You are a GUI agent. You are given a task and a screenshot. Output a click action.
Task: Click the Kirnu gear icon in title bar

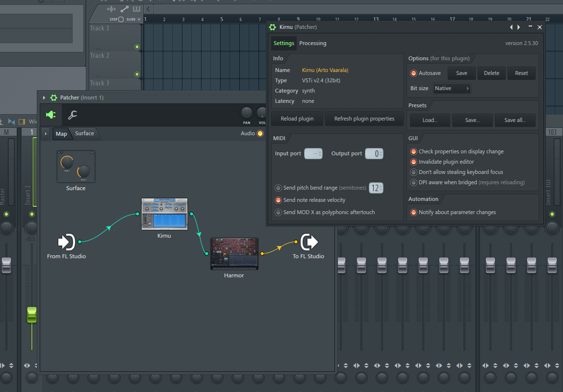point(273,27)
